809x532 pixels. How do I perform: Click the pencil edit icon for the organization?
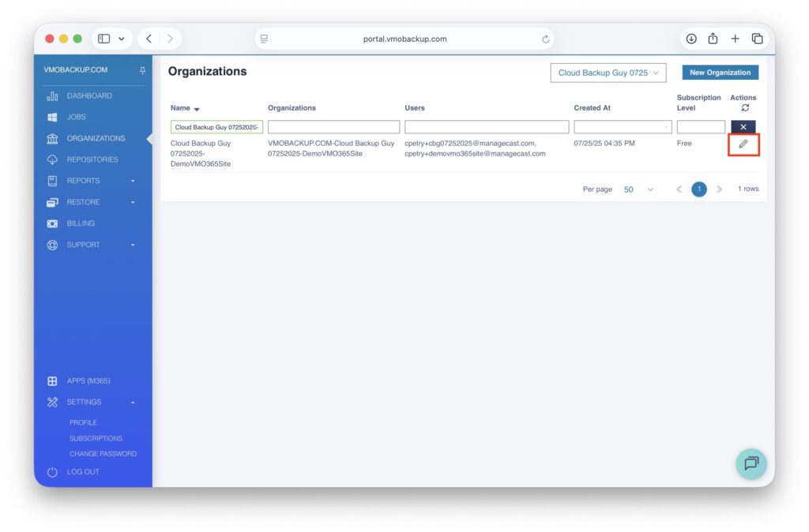coord(743,144)
